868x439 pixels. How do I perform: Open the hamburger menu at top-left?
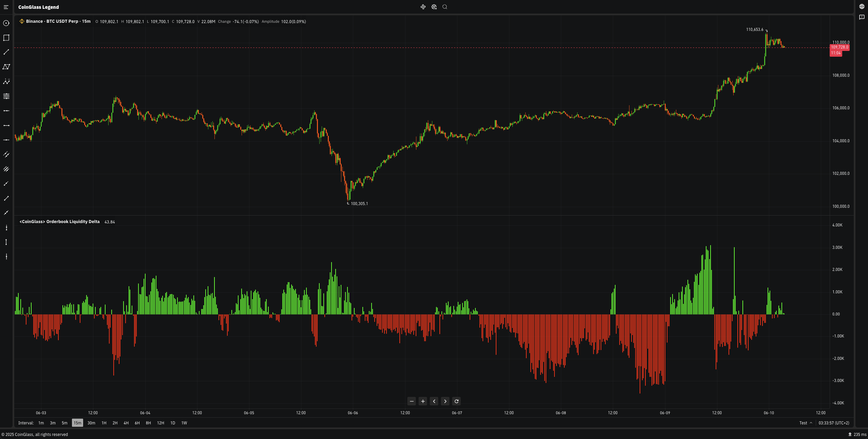coord(6,7)
